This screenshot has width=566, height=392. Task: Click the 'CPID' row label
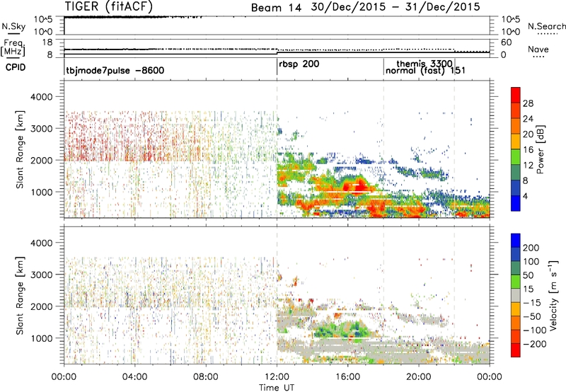tap(16, 67)
